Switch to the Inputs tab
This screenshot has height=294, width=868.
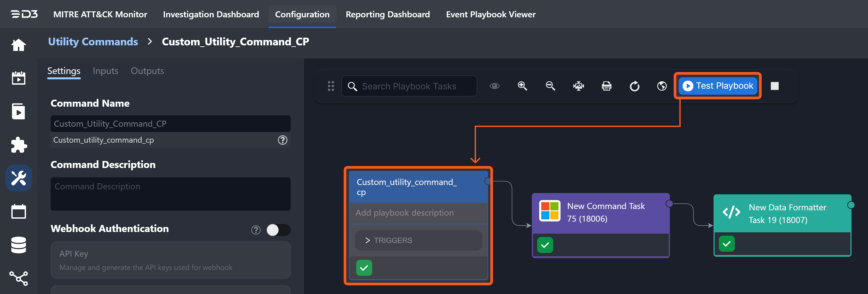pyautogui.click(x=105, y=71)
